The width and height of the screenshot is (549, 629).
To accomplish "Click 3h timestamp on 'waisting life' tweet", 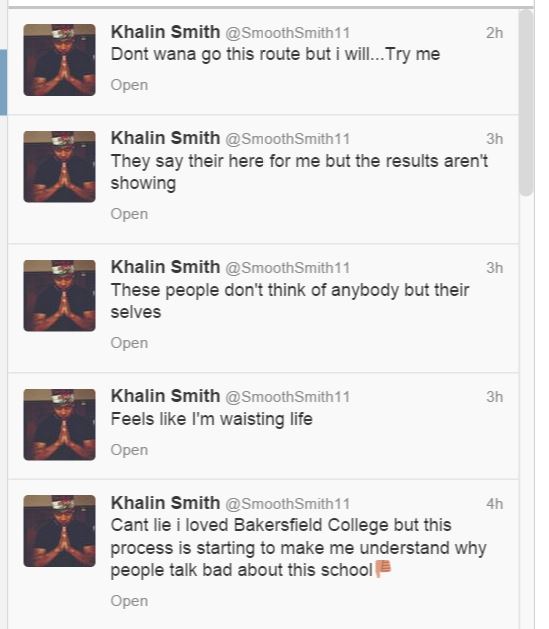I will [494, 397].
